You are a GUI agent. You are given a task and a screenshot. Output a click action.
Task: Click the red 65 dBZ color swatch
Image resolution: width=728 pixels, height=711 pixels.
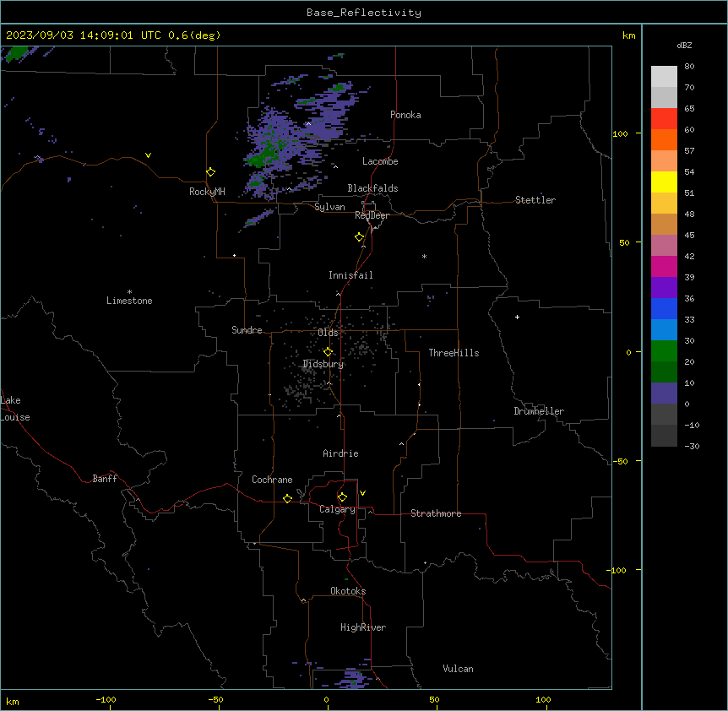[664, 119]
